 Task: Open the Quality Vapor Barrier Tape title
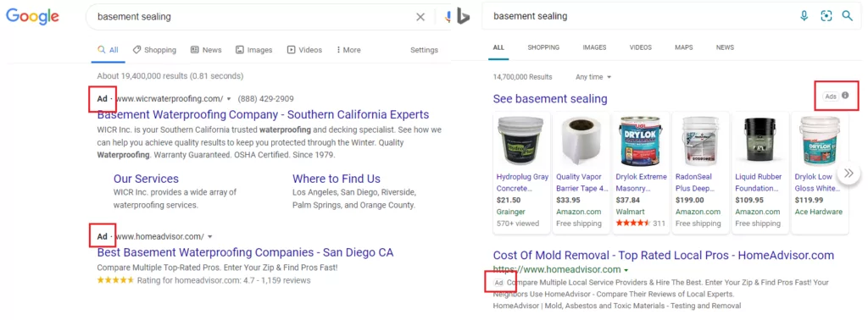click(x=582, y=182)
